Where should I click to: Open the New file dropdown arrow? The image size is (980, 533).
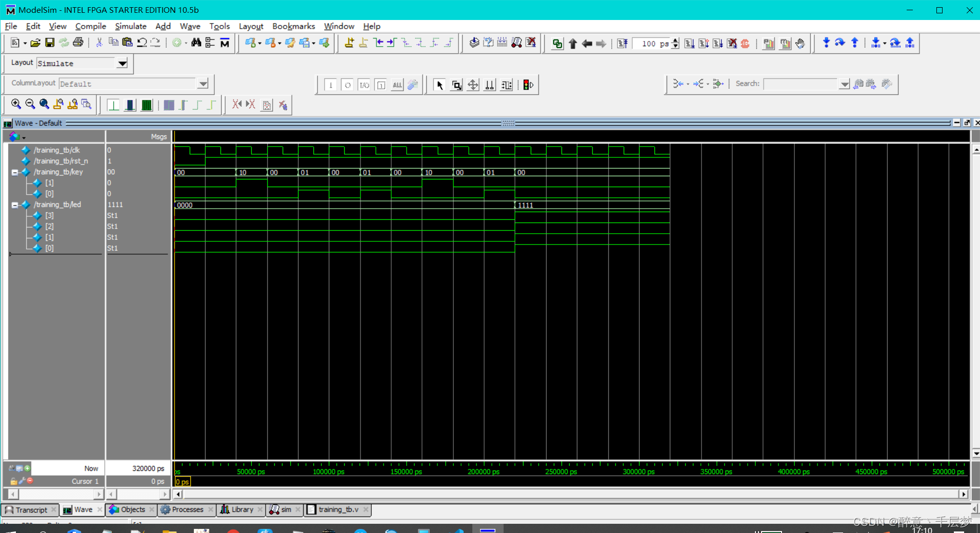coord(25,44)
